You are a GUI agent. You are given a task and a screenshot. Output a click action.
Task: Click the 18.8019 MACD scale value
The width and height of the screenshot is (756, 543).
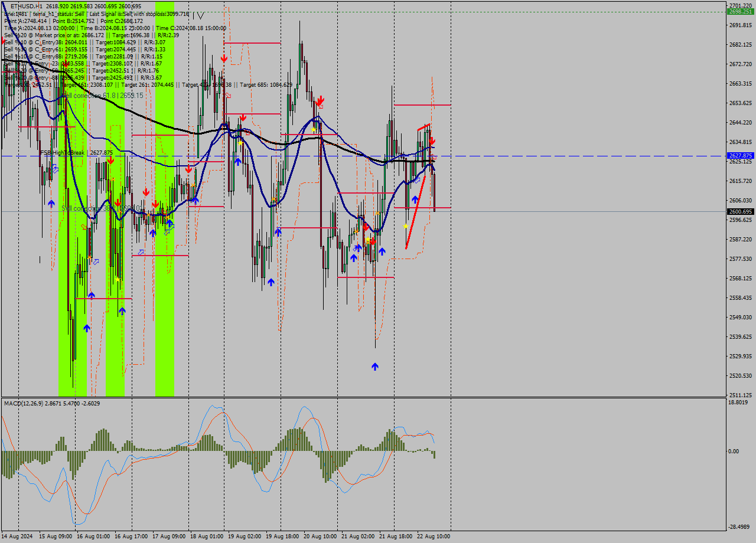tap(738, 403)
